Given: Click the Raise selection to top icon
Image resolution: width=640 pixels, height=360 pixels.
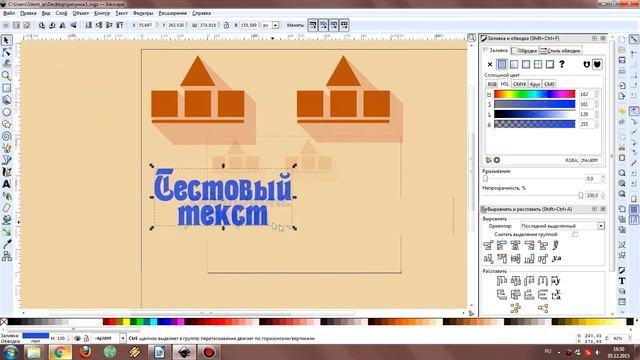Looking at the screenshot, I should [x=120, y=25].
